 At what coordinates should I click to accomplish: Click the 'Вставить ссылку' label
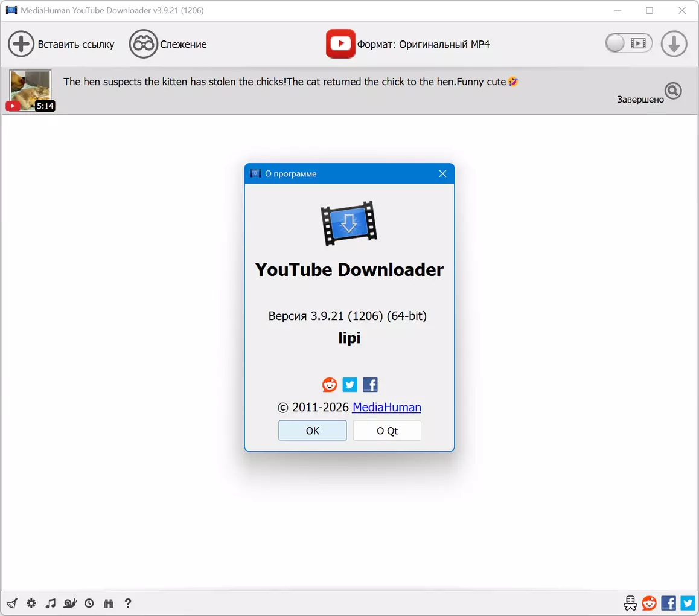[76, 45]
